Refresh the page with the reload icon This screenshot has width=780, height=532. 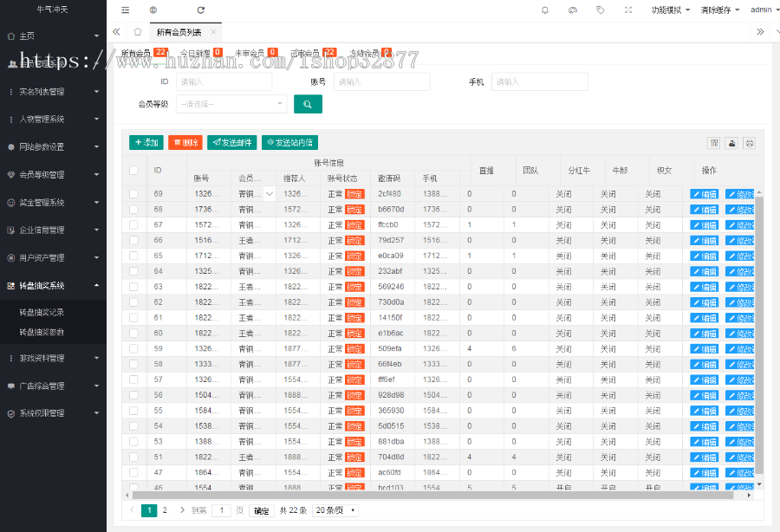pyautogui.click(x=201, y=10)
